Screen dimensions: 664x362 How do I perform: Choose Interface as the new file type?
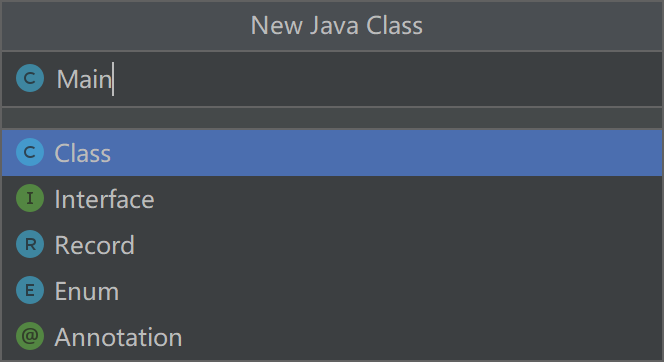click(104, 199)
